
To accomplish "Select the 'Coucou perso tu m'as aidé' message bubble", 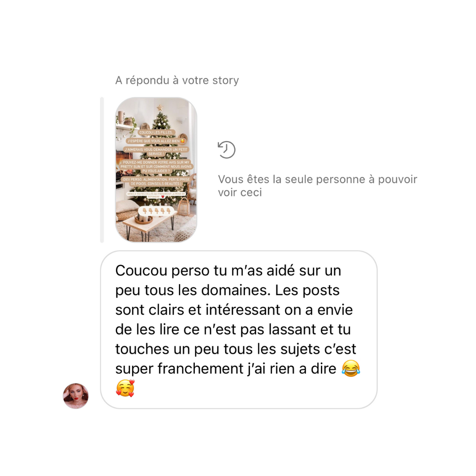I will pos(239,330).
